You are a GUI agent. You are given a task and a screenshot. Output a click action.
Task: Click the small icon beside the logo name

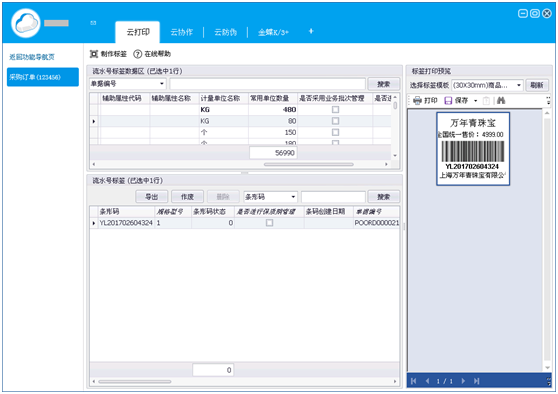(93, 23)
